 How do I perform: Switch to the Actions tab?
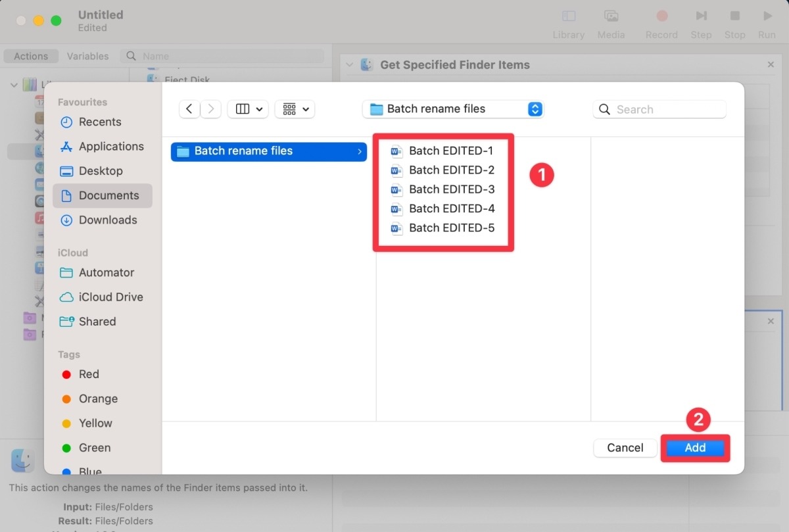[x=30, y=56]
